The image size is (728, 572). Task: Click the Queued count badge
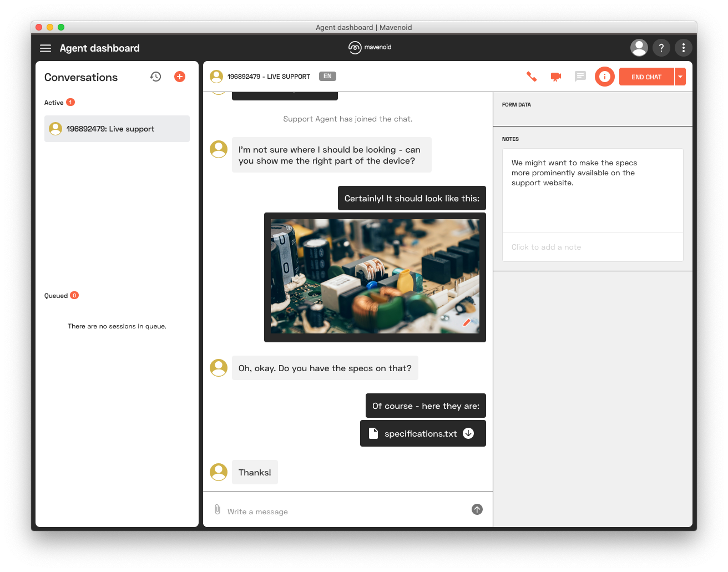(x=74, y=295)
